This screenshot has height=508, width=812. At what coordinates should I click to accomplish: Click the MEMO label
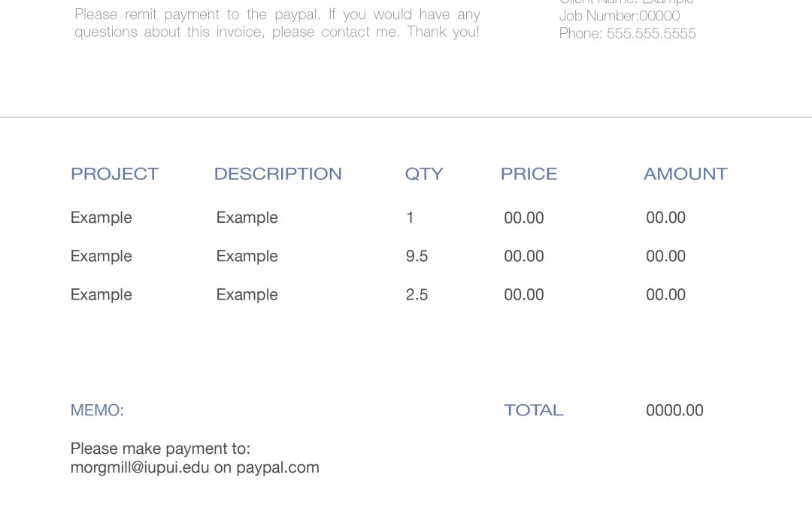pyautogui.click(x=97, y=410)
